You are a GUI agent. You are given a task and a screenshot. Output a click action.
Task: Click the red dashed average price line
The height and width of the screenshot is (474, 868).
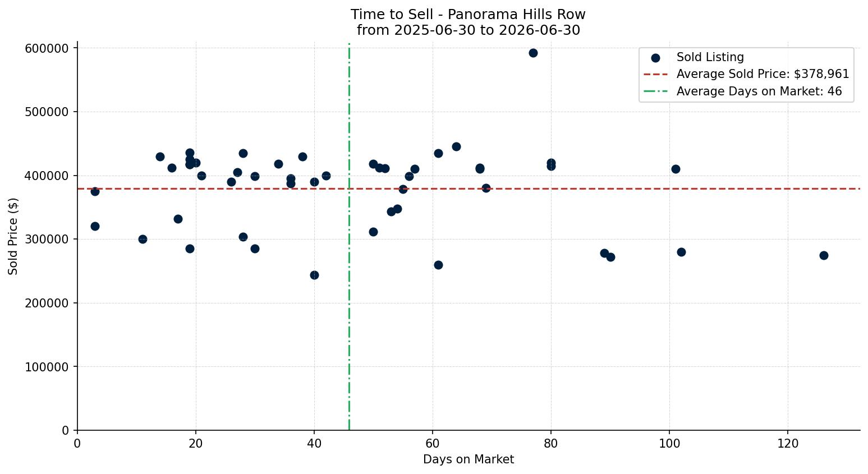pos(469,188)
